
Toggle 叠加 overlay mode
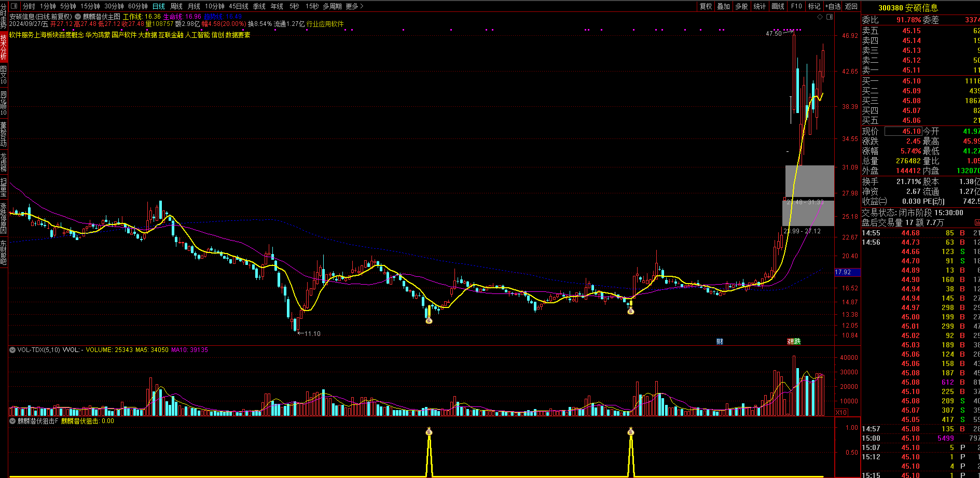click(723, 6)
